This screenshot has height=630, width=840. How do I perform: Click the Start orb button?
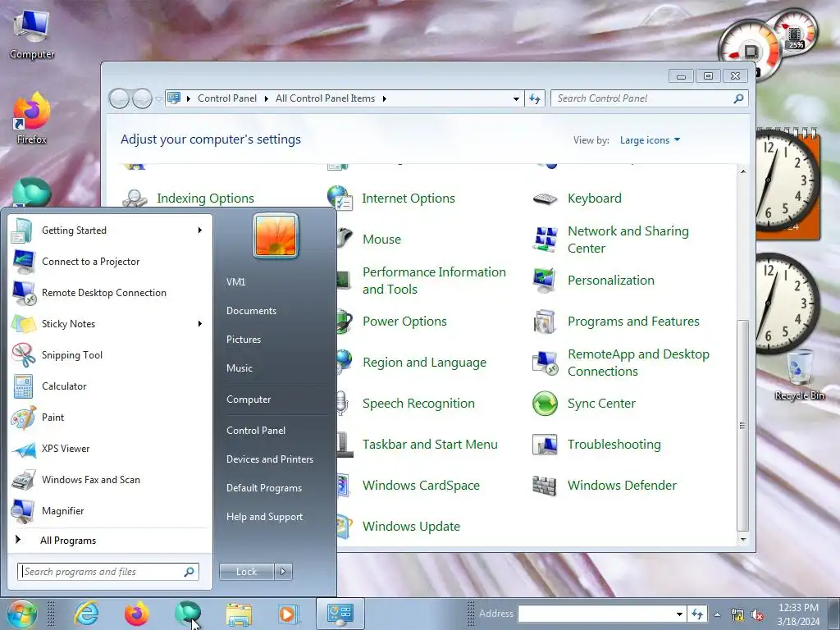tap(21, 614)
